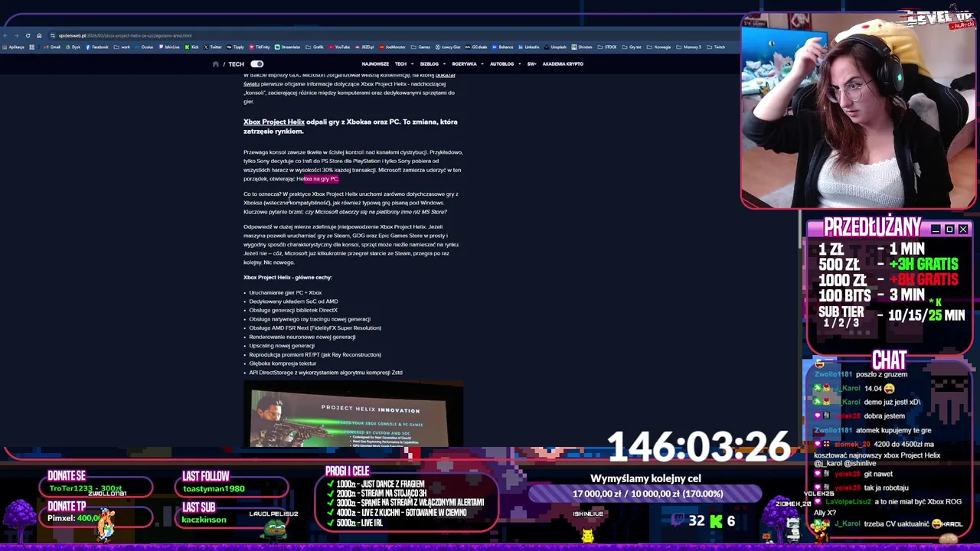Click 'Uruchamianie gier PC + Xbox' bullet

[x=285, y=292]
